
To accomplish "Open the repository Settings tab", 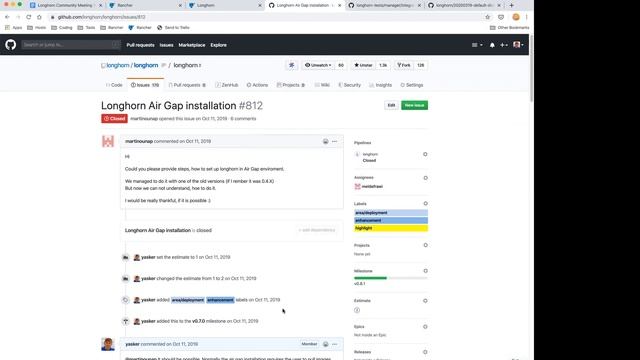I will 411,85.
